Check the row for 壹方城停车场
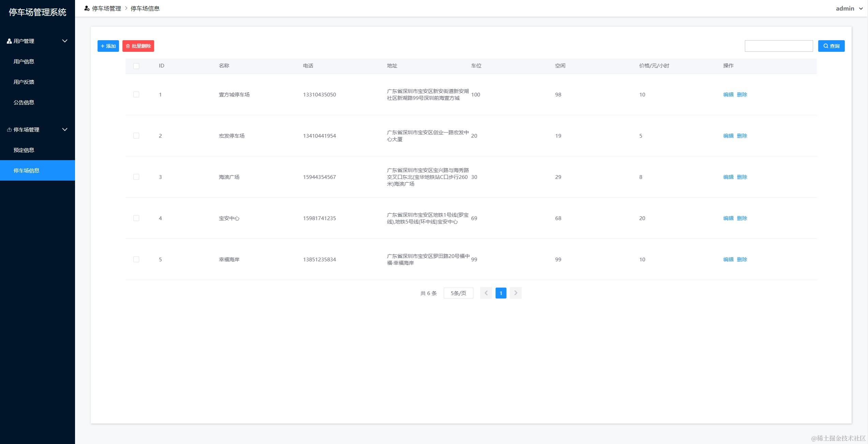The image size is (868, 444). 136,94
